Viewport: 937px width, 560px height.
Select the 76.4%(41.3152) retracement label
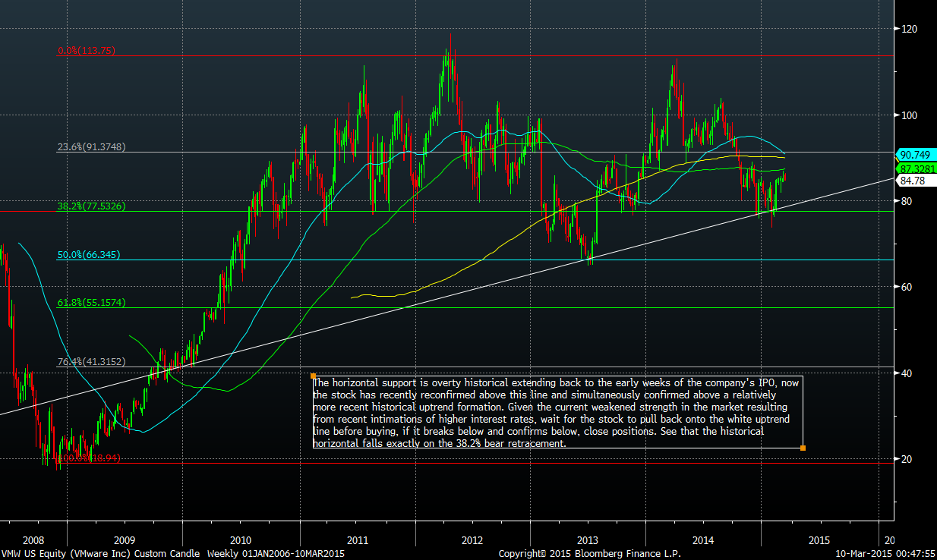(x=91, y=362)
